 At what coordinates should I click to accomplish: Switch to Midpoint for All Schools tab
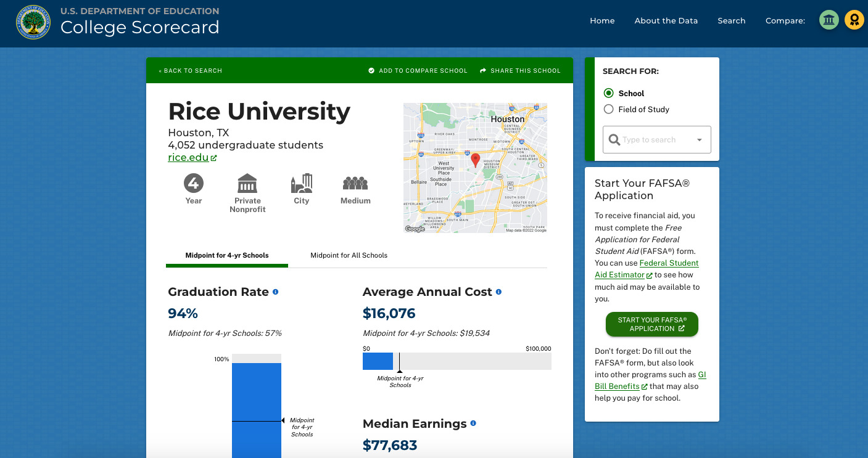(x=349, y=255)
